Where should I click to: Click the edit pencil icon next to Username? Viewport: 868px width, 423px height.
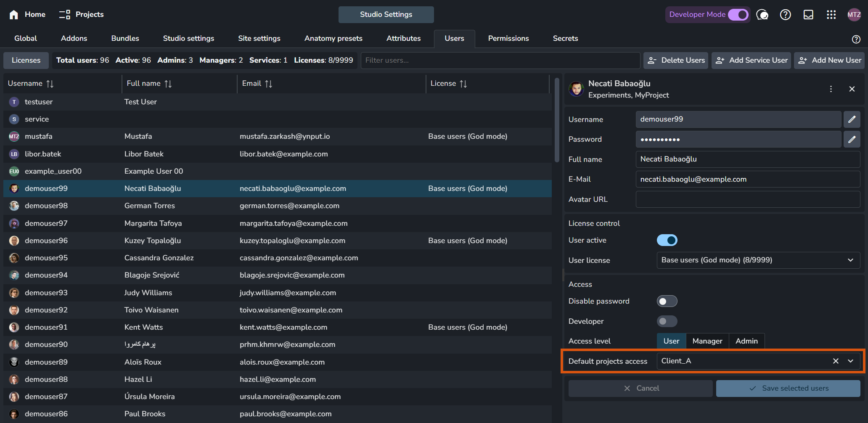tap(852, 119)
